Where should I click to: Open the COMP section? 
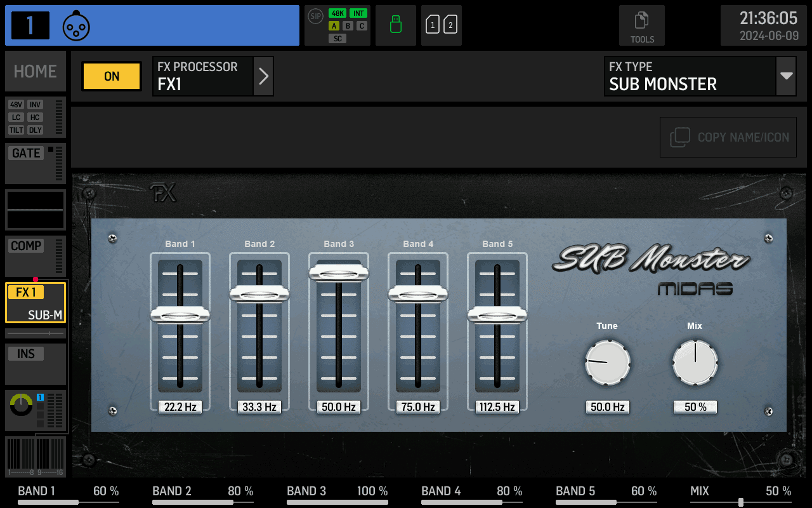pyautogui.click(x=36, y=256)
